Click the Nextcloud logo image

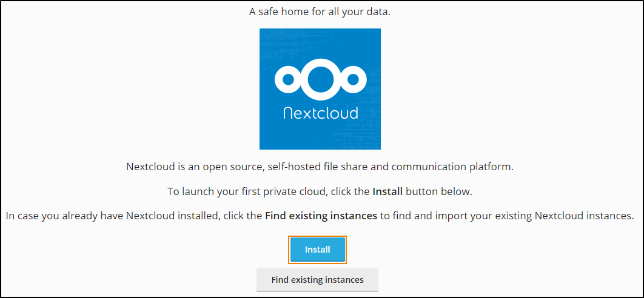point(320,89)
